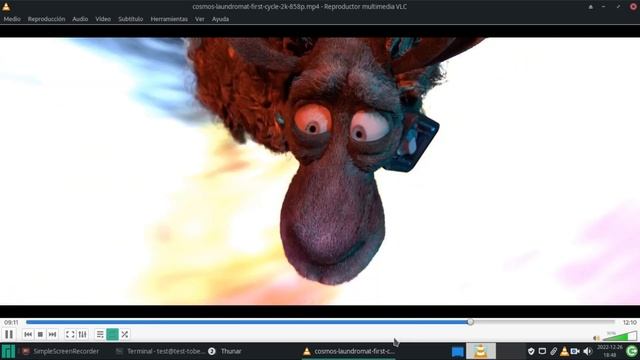640x360 pixels.
Task: Select the cosmos-laundromat VLC taskbar entry
Action: tap(349, 351)
